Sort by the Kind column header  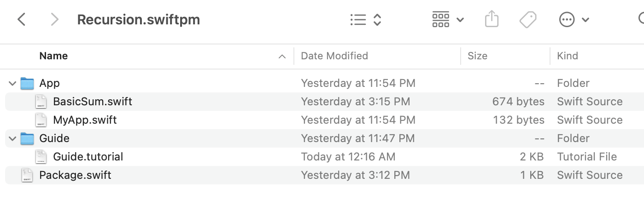tap(568, 56)
